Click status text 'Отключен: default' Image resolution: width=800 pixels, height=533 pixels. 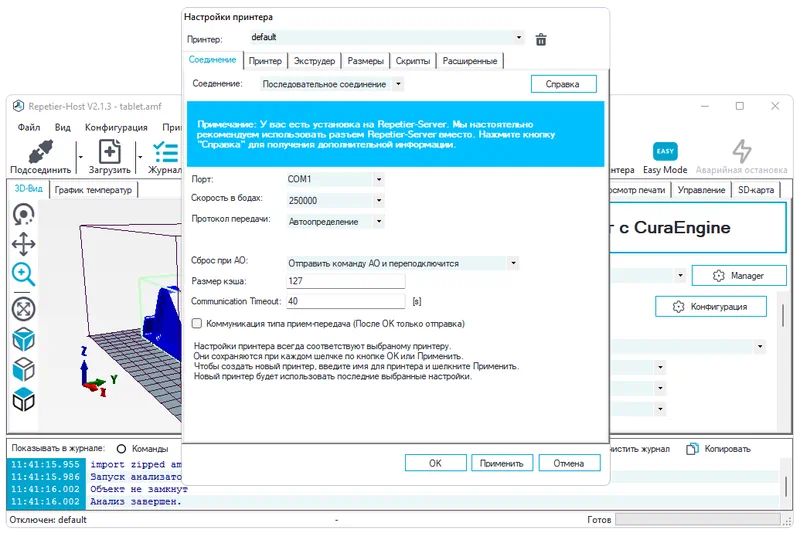48,520
